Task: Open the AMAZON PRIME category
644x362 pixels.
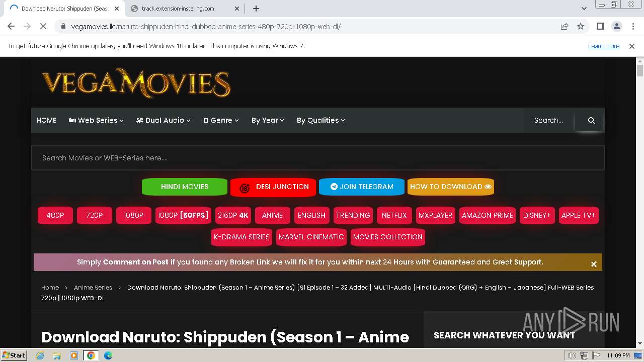Action: click(488, 215)
